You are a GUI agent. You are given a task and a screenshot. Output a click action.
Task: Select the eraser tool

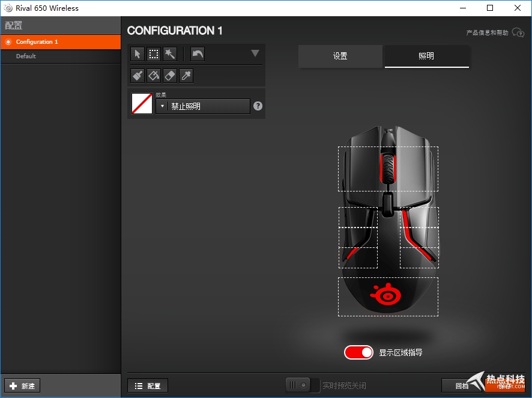[x=170, y=76]
